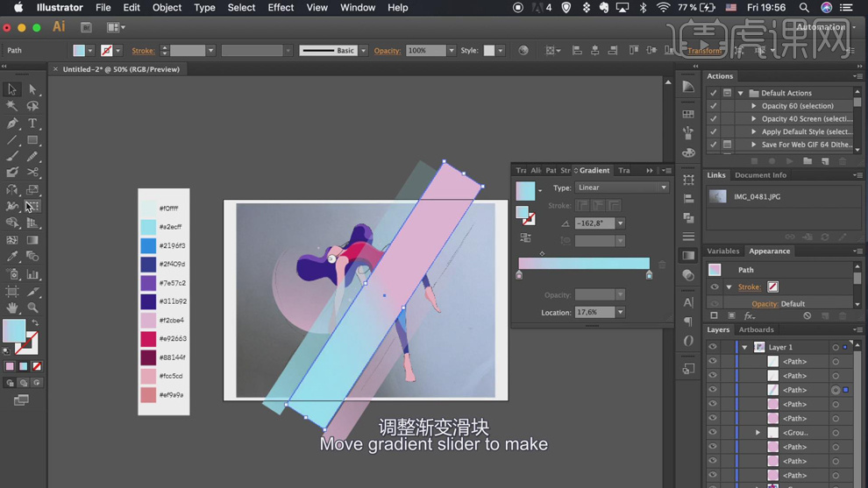Expand the Group sublayer in Layers
Viewport: 868px width, 488px height.
click(758, 433)
